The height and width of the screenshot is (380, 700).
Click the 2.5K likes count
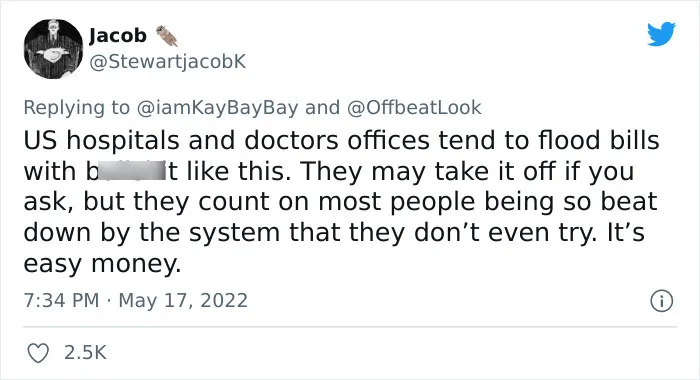pos(85,352)
